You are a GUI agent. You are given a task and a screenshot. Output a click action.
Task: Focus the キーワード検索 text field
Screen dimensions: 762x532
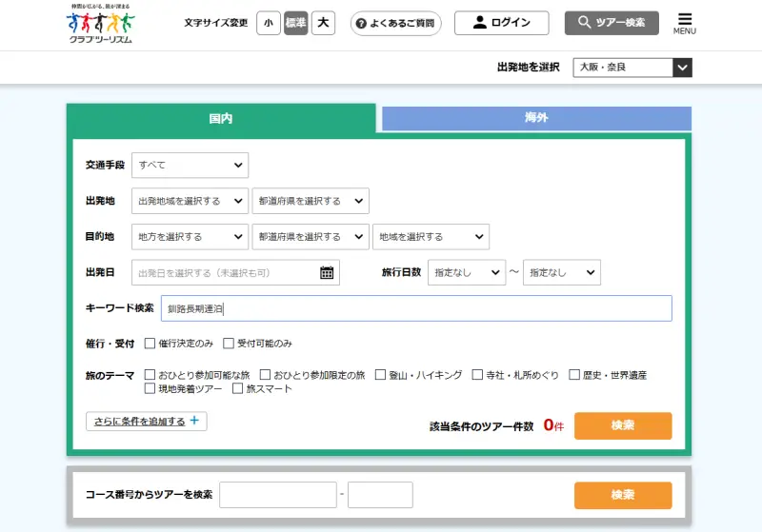point(416,308)
